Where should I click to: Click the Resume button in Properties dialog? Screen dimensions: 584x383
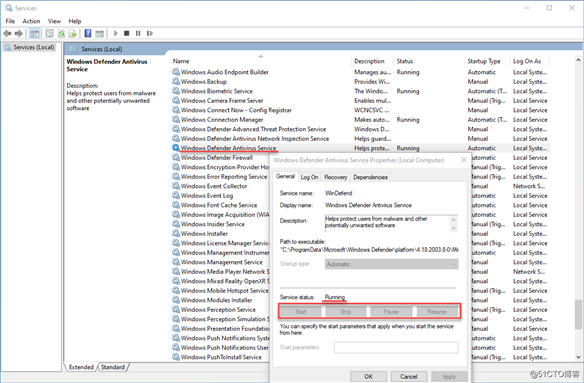(x=437, y=311)
